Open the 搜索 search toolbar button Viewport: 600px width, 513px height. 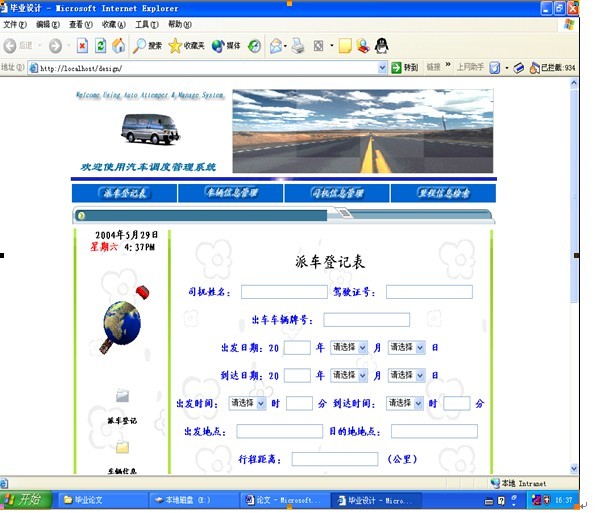(148, 46)
